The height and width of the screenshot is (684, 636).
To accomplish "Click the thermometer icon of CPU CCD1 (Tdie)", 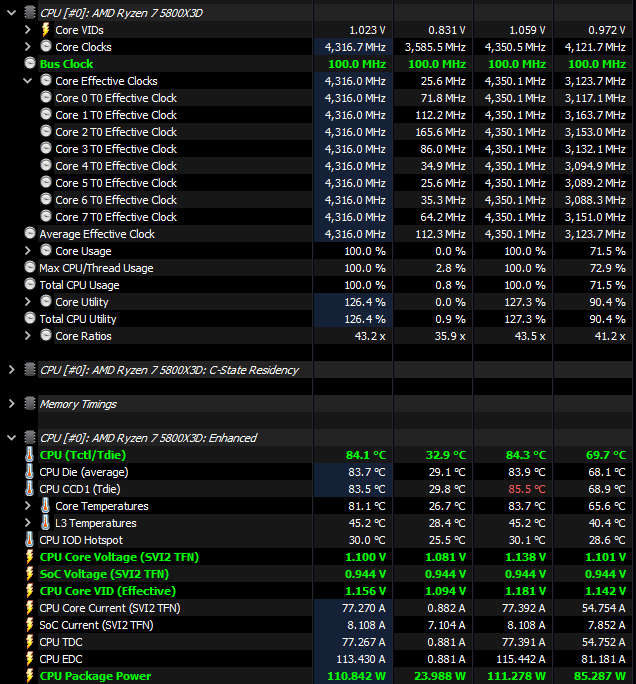I will (29, 489).
